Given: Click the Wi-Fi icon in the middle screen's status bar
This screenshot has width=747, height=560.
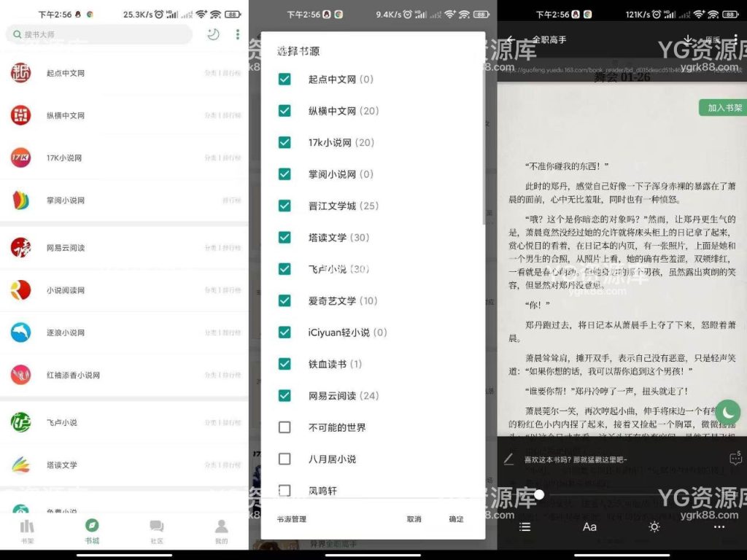Looking at the screenshot, I should (x=464, y=15).
